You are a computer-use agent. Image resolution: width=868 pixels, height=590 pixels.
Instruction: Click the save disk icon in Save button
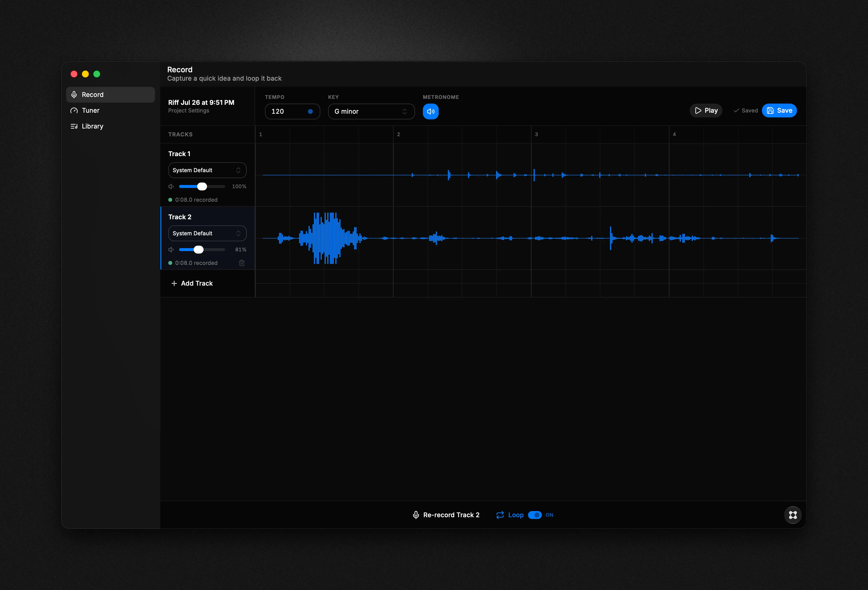coord(770,111)
